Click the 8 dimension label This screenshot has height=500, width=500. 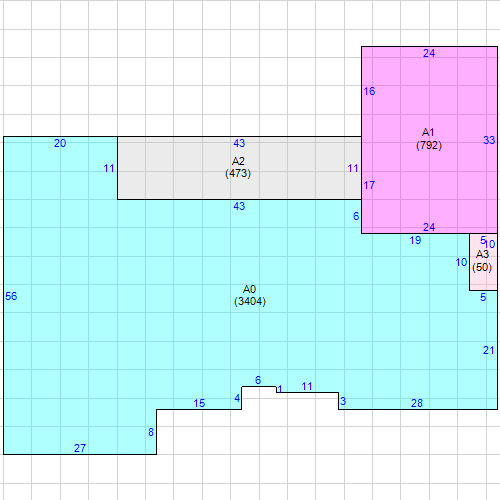click(151, 432)
